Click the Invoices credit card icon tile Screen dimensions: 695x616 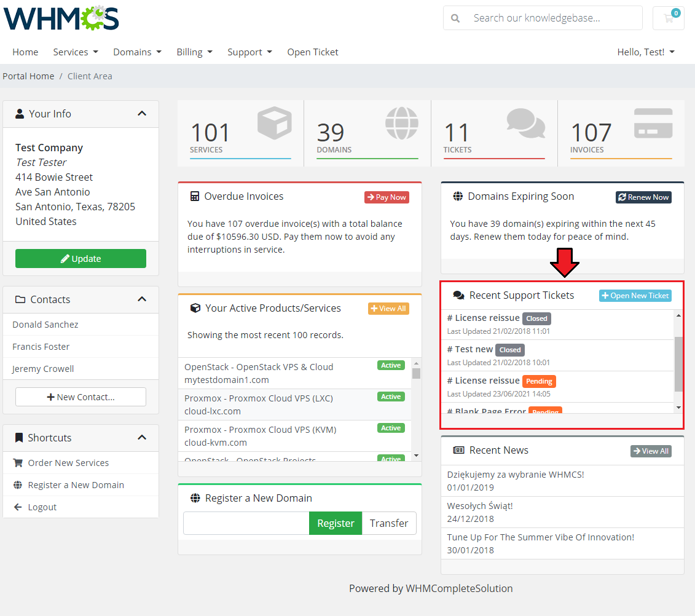(653, 124)
